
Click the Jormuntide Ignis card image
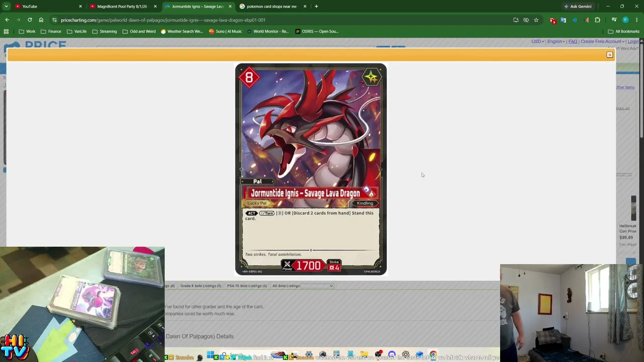pyautogui.click(x=311, y=169)
